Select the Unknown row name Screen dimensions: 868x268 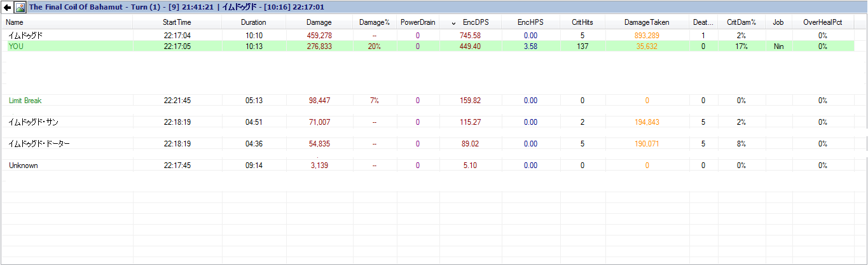point(23,166)
